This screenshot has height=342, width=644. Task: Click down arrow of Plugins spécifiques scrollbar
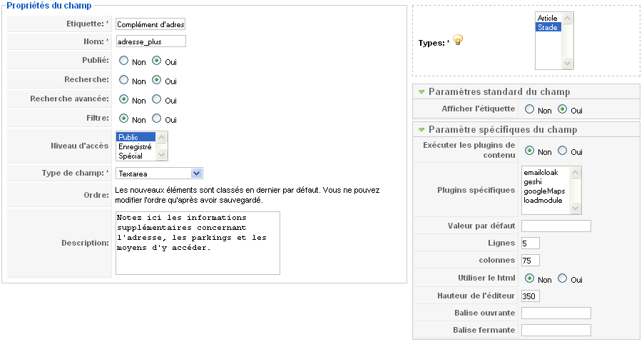click(575, 208)
